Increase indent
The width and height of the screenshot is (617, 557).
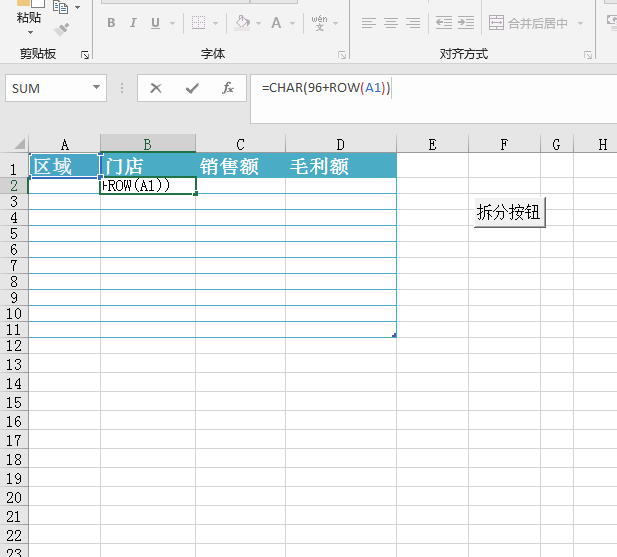coord(466,23)
